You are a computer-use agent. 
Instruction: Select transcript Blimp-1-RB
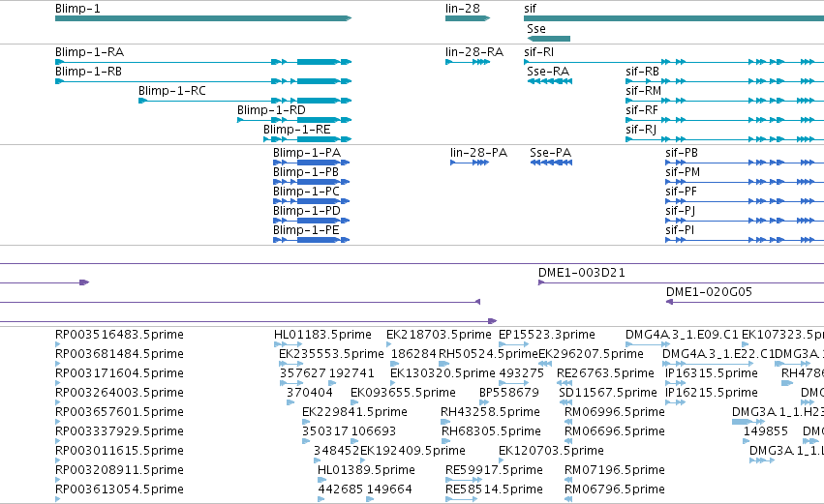pos(203,81)
